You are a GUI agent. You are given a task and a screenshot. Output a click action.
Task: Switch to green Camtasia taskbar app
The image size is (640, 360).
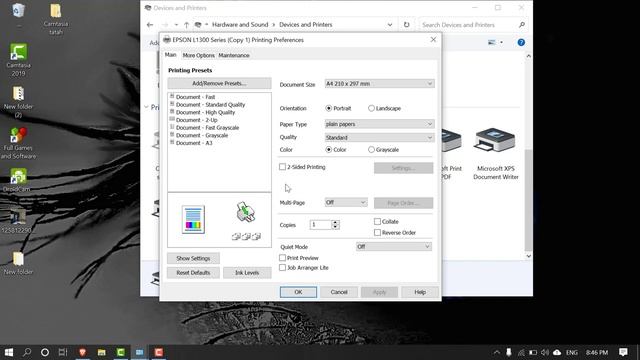click(x=120, y=352)
